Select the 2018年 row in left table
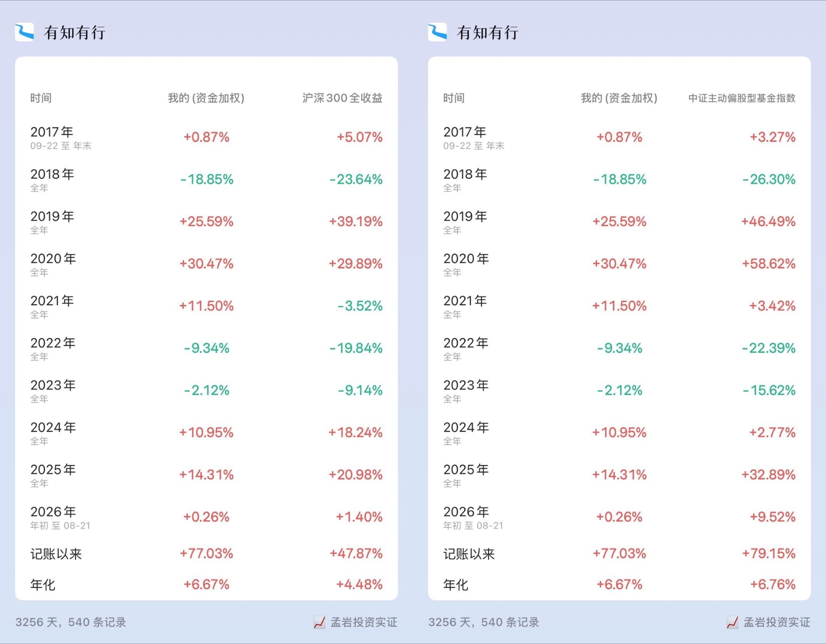The image size is (826, 644). tap(206, 179)
